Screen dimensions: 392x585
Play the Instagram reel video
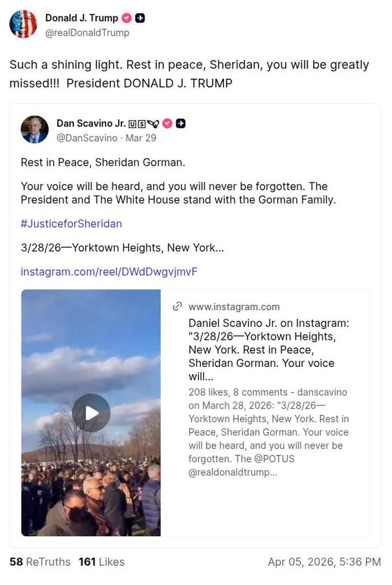[x=91, y=413]
